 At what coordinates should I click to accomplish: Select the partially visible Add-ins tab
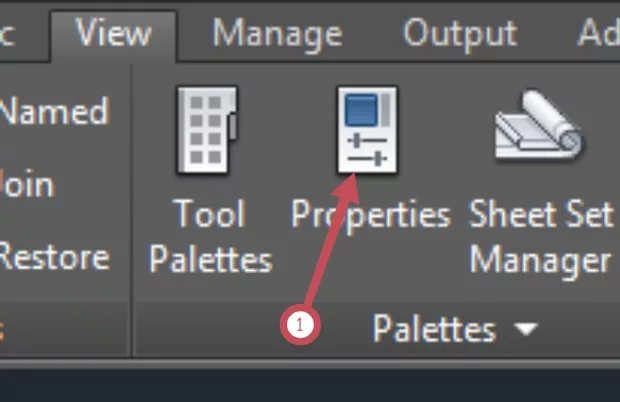600,34
